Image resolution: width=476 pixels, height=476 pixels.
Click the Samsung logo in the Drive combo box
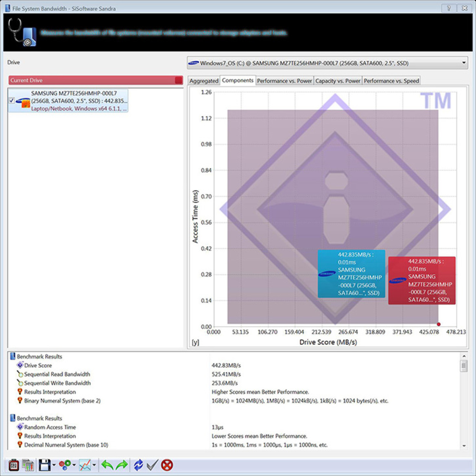[193, 63]
